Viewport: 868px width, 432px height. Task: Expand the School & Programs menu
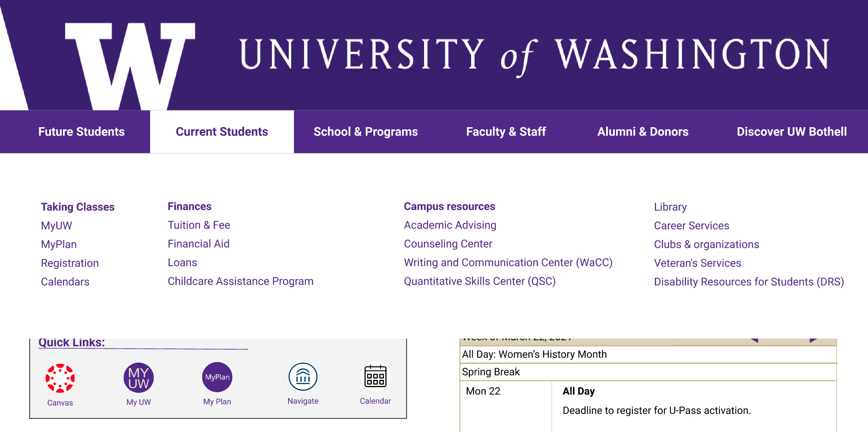pyautogui.click(x=365, y=131)
